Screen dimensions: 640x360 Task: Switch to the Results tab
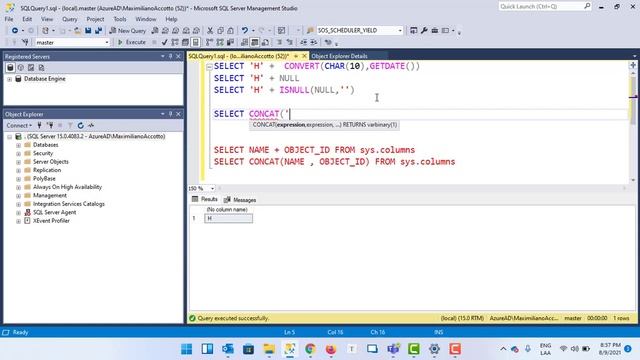(204, 199)
